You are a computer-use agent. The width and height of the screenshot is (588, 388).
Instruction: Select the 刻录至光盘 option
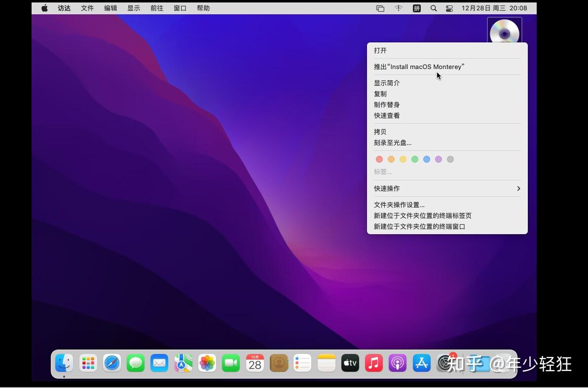point(392,142)
